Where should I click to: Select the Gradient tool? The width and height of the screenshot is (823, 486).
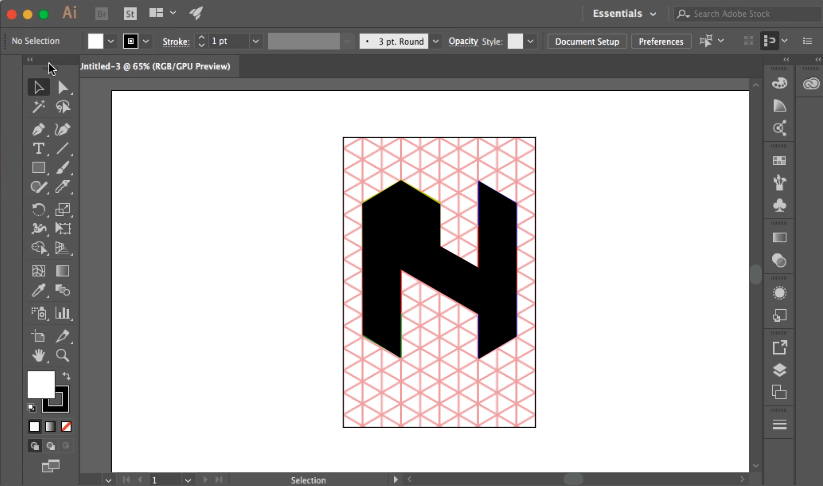(x=63, y=271)
